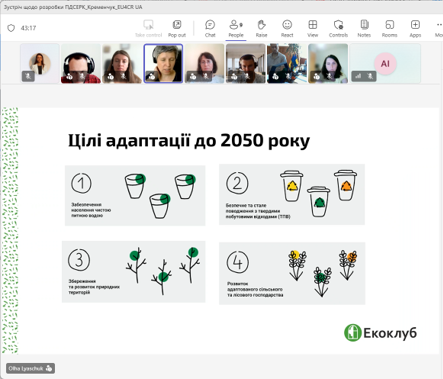Click the Екоклуб logo on the slide
The width and height of the screenshot is (443, 379).
[380, 333]
